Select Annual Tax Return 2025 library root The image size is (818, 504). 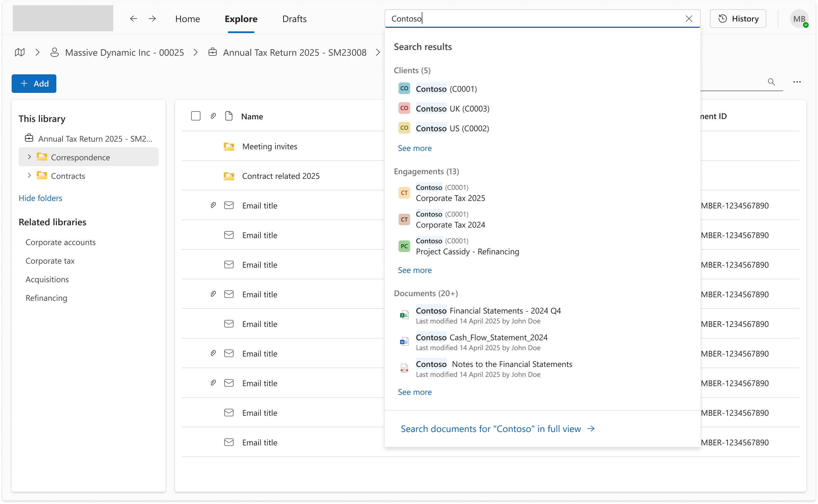(88, 138)
